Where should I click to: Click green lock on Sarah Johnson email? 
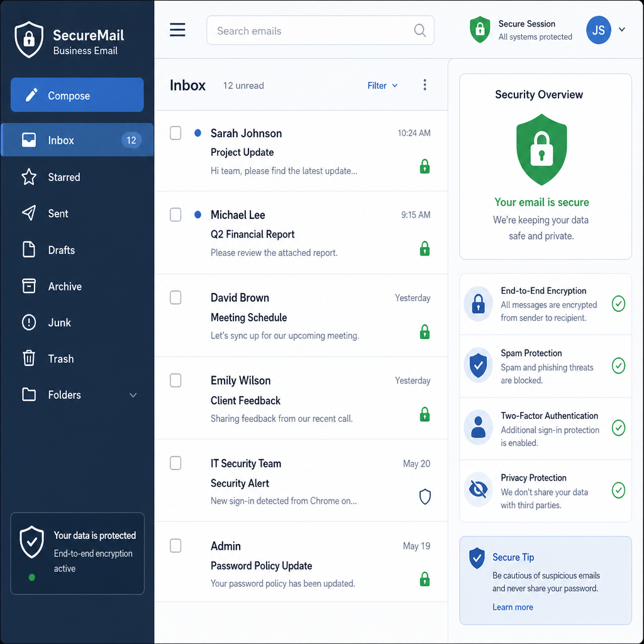[x=425, y=166]
